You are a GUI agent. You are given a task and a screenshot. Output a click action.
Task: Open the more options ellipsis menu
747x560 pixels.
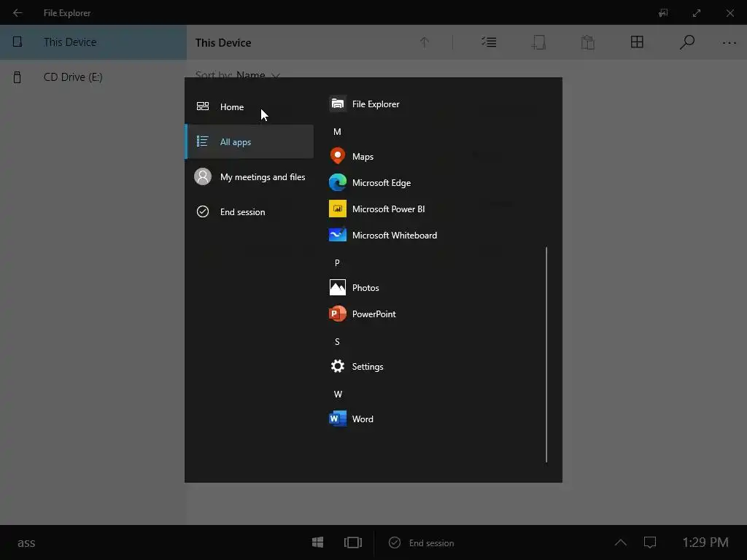729,43
